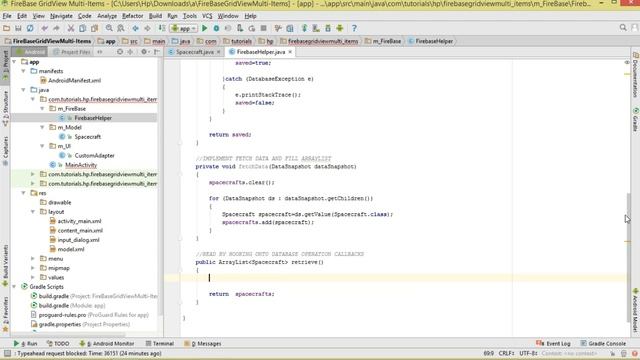Open the app run configuration dropdown

click(184, 28)
